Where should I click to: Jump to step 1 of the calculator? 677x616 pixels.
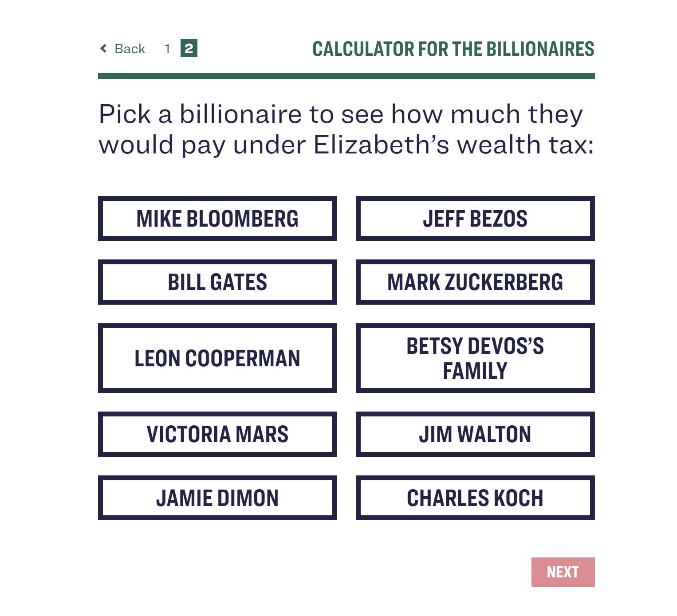coord(167,48)
